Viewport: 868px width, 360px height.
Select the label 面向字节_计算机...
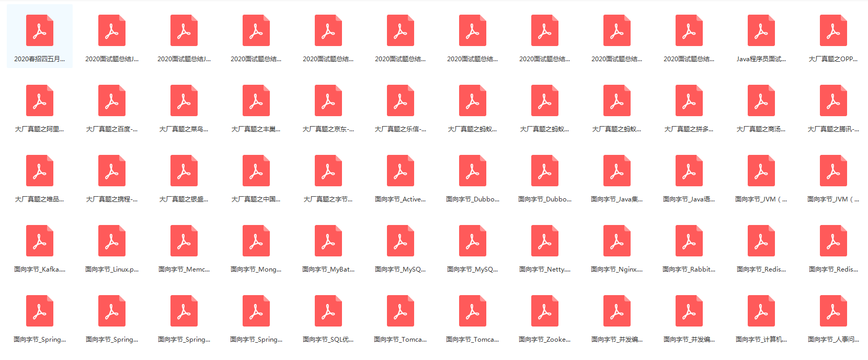coord(761,340)
